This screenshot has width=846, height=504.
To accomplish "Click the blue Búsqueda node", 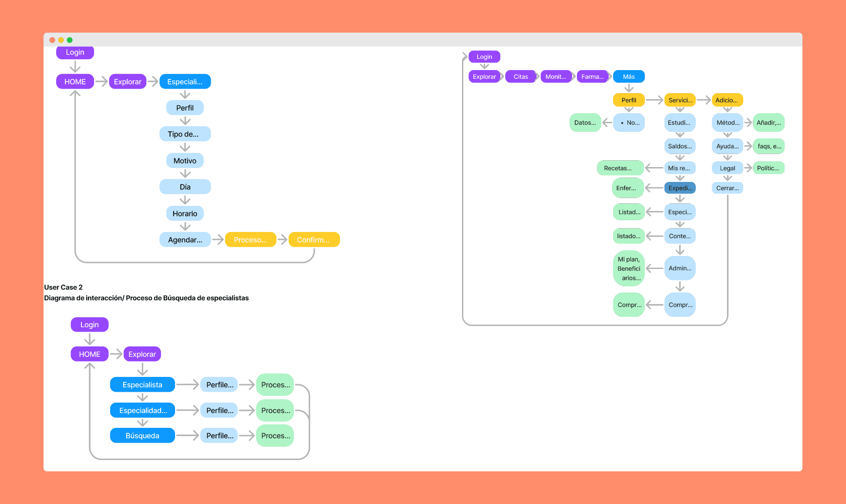I will click(142, 436).
